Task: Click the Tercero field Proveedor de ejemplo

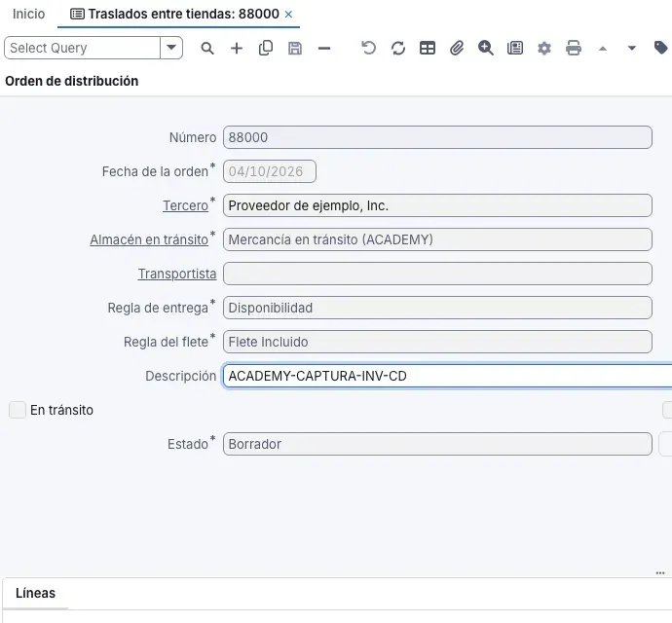Action: tap(437, 205)
